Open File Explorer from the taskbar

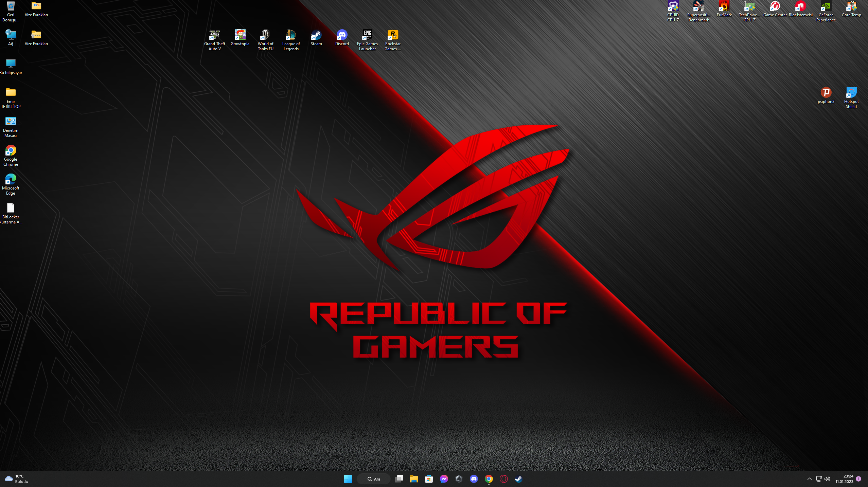tap(414, 479)
